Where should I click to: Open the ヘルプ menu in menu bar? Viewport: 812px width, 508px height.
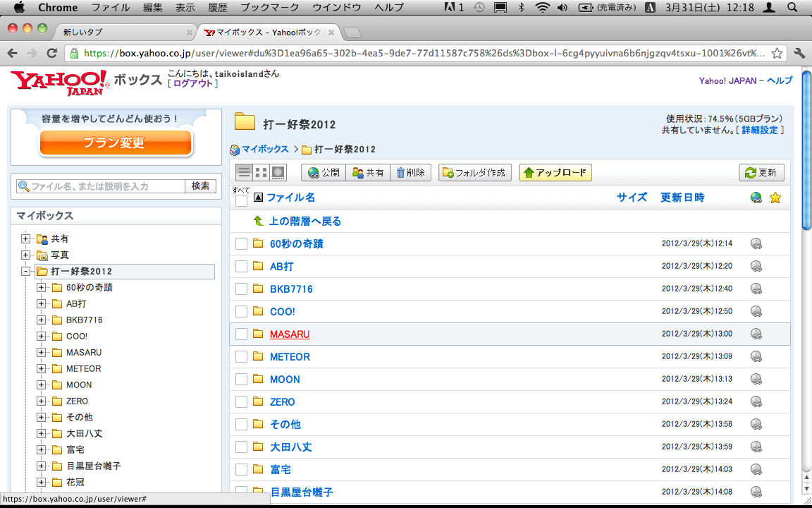pyautogui.click(x=389, y=7)
